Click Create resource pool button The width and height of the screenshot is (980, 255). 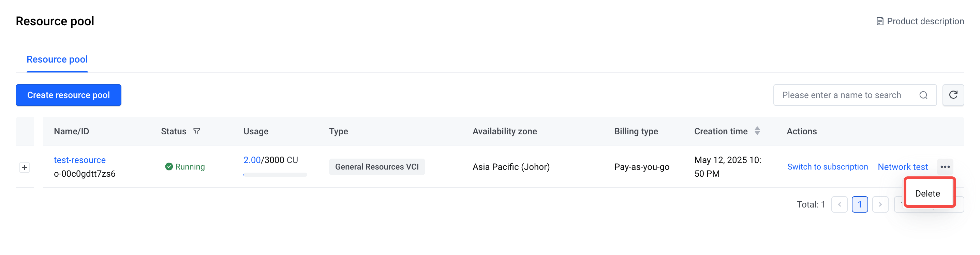click(x=69, y=95)
